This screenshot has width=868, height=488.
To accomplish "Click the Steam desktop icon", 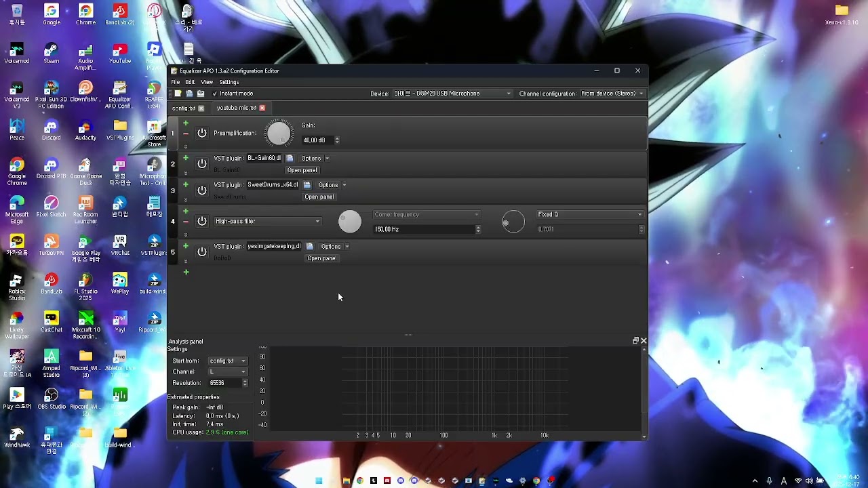I will tap(51, 53).
